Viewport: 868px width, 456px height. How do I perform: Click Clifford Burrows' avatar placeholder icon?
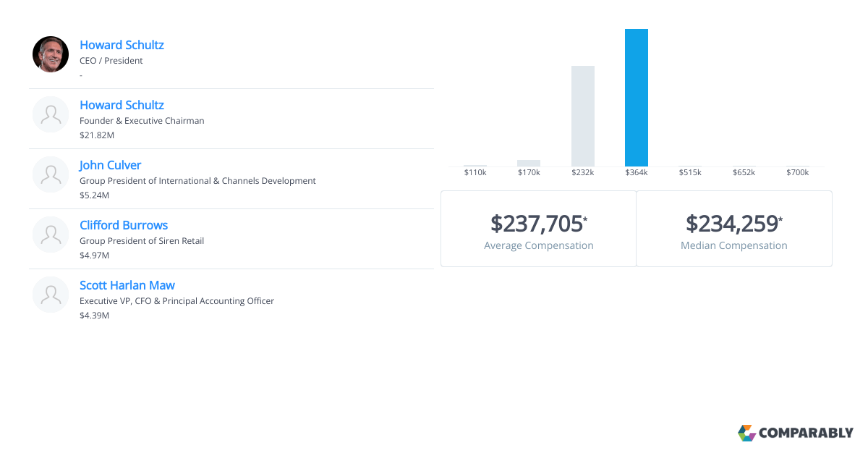pyautogui.click(x=51, y=234)
